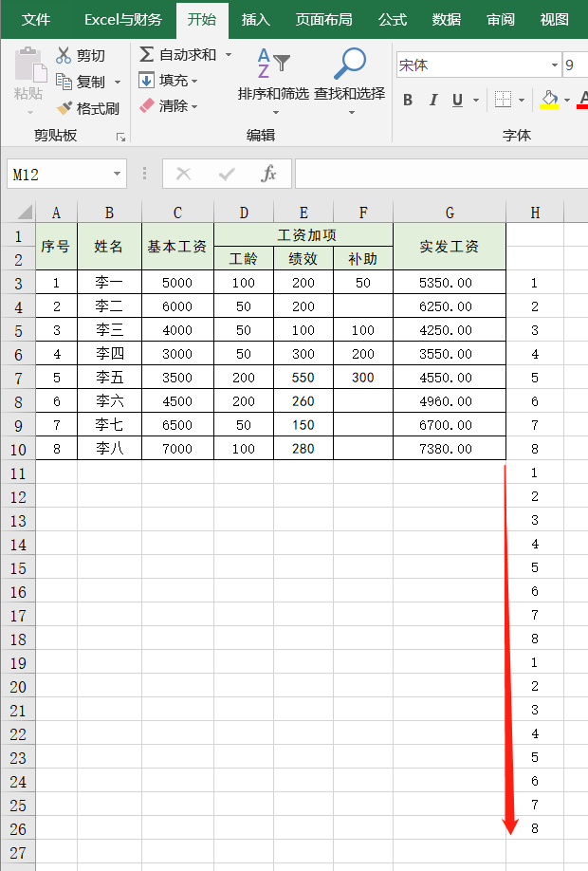The image size is (588, 871).
Task: Click the Clear (清除) eraser icon
Action: pos(147,105)
